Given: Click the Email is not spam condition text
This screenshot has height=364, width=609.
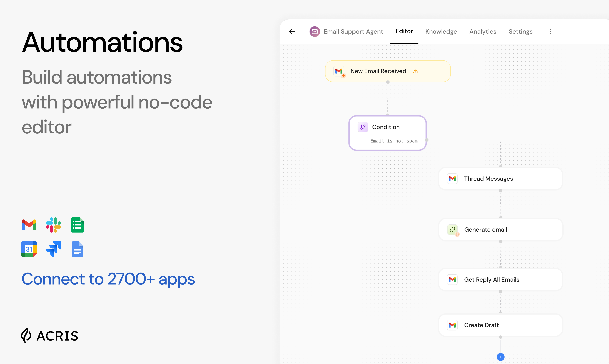Looking at the screenshot, I should pos(394,141).
